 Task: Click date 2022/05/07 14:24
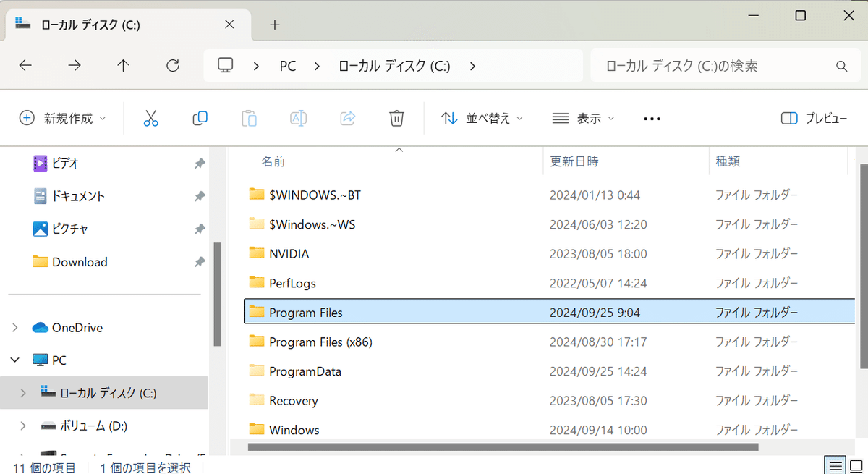coord(598,283)
